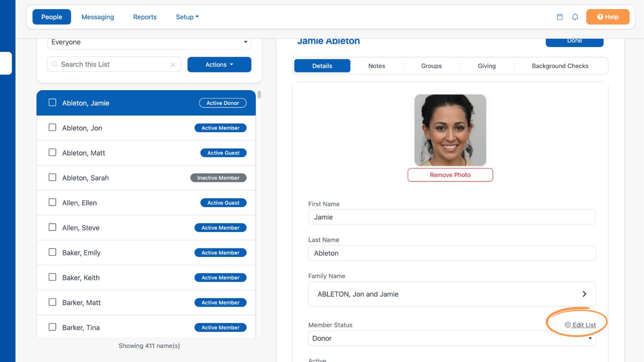Viewport: 644px width, 362px height.
Task: View the Background Checks tab
Action: pos(560,66)
